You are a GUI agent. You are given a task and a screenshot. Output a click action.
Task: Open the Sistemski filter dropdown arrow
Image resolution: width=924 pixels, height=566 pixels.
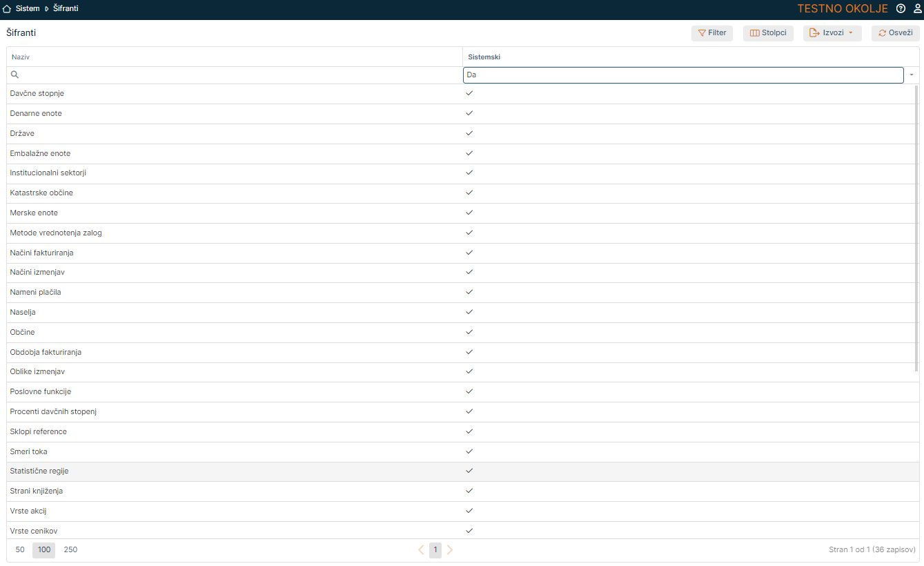coord(912,75)
